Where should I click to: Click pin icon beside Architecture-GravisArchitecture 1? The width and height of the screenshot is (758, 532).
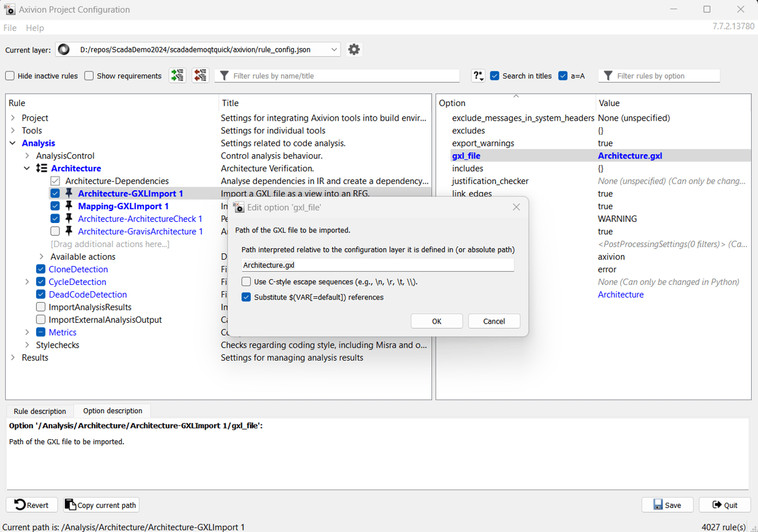pos(69,231)
